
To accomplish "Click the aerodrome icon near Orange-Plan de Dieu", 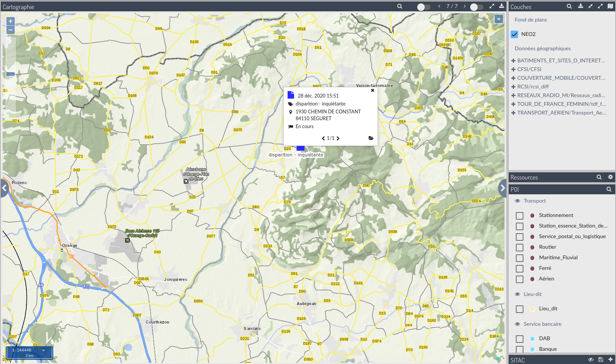I will tap(186, 181).
